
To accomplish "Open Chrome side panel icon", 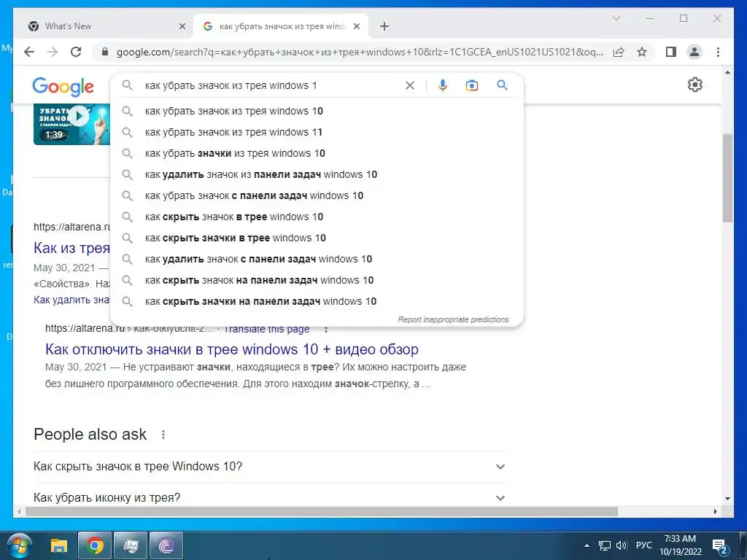I will tap(671, 52).
